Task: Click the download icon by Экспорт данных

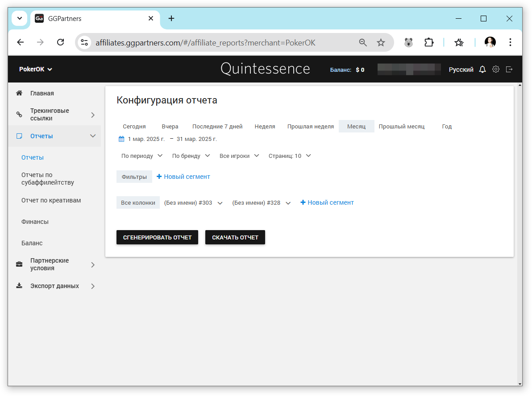Action: 19,286
